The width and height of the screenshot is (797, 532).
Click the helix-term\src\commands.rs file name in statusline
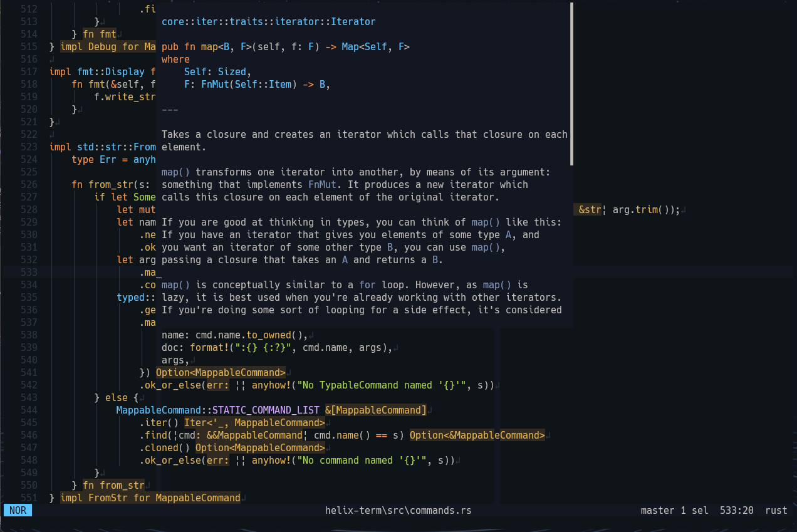(x=398, y=510)
